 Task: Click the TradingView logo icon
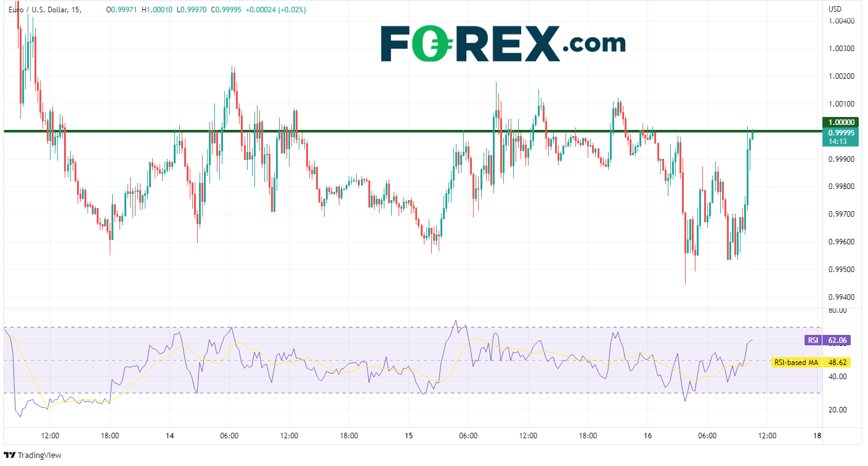(x=10, y=456)
